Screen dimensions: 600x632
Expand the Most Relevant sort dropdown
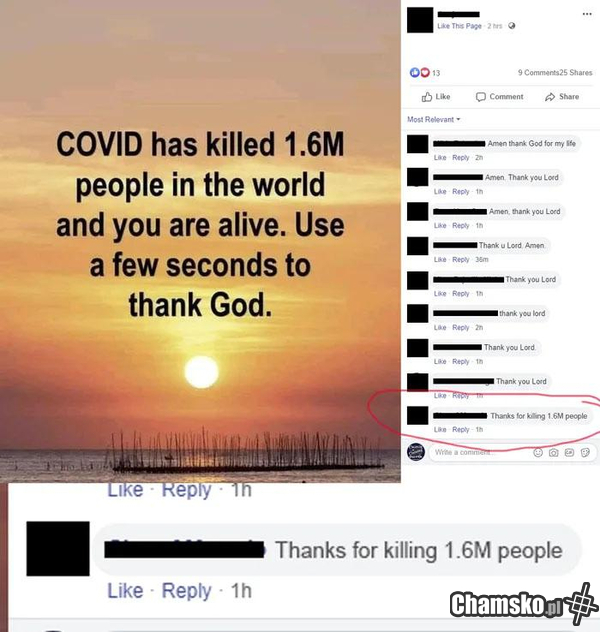(x=434, y=119)
